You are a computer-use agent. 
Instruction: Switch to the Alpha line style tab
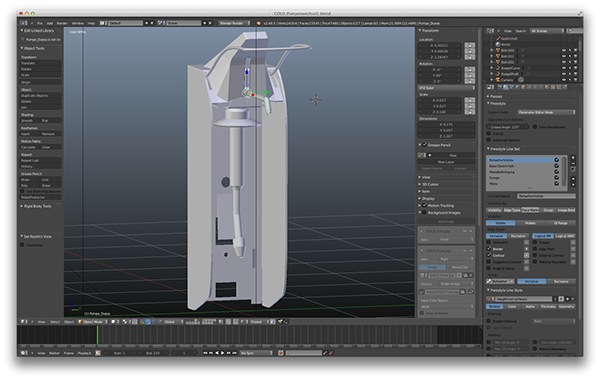pyautogui.click(x=530, y=307)
